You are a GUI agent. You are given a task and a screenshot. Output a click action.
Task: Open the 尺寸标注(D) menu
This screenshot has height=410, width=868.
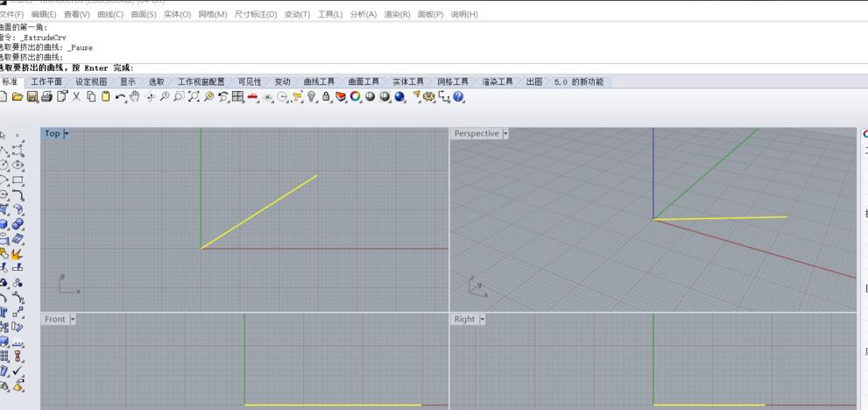click(256, 14)
